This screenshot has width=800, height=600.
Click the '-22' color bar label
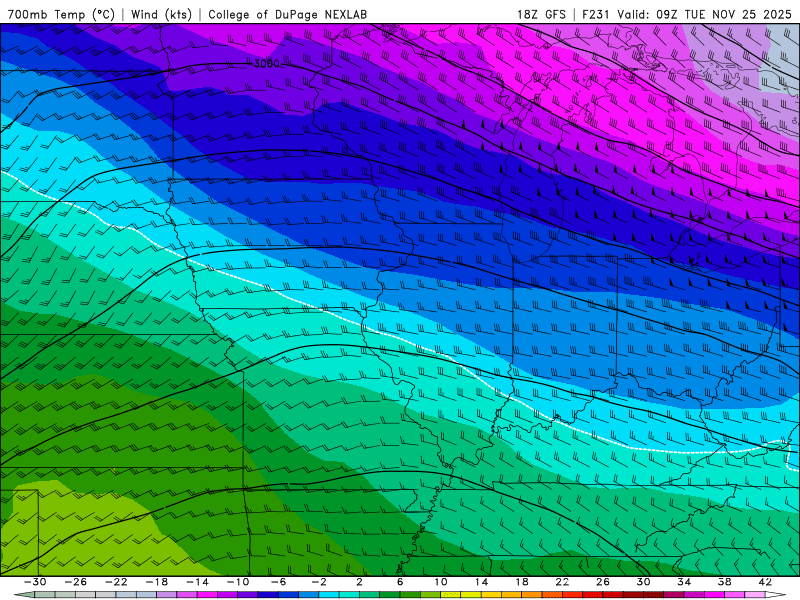116,582
